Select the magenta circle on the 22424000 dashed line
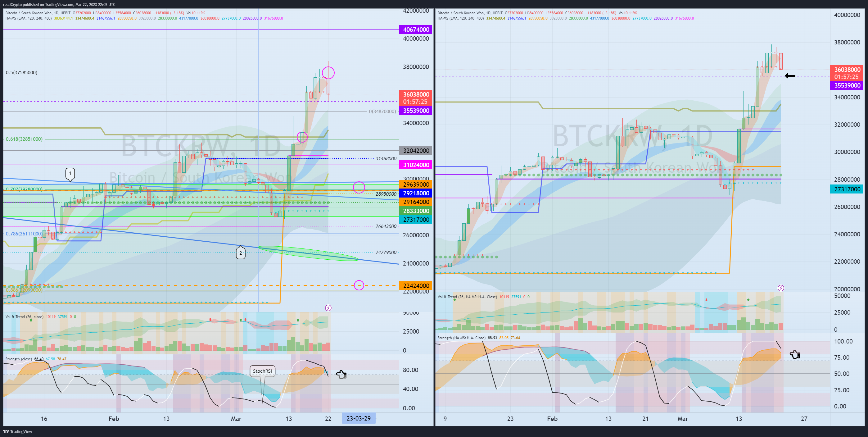The image size is (868, 437). point(359,285)
